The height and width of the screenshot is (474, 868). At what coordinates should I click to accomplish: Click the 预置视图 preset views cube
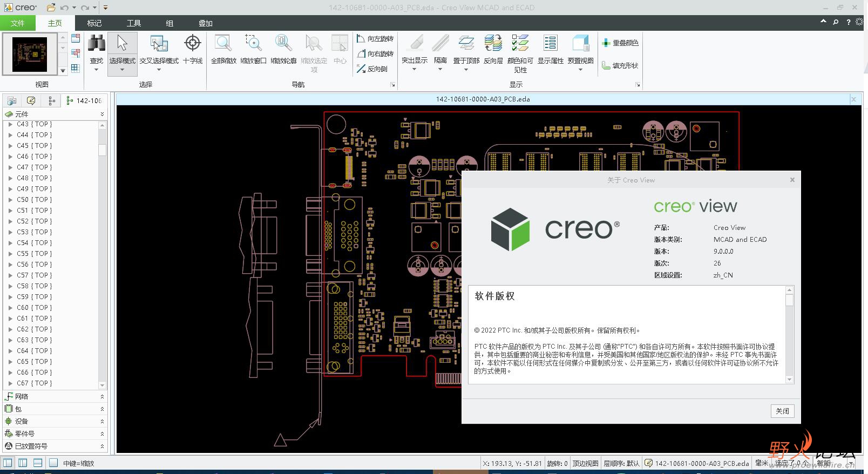[580, 43]
